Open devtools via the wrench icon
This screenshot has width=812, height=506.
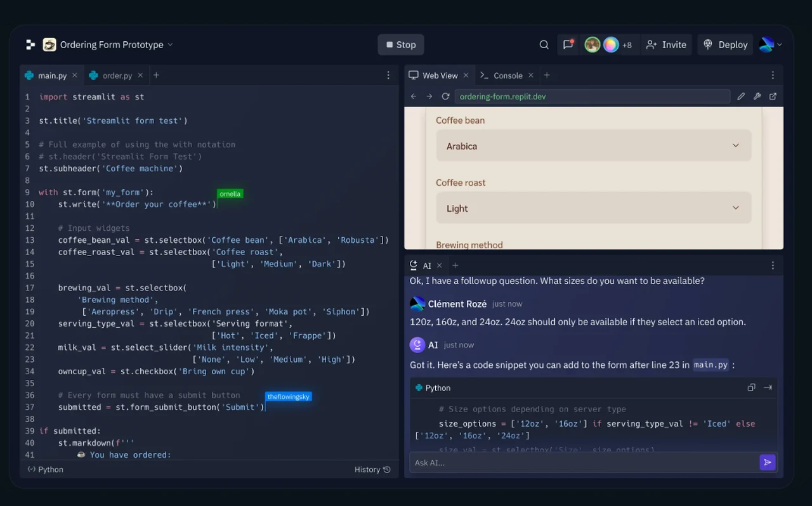pos(757,96)
